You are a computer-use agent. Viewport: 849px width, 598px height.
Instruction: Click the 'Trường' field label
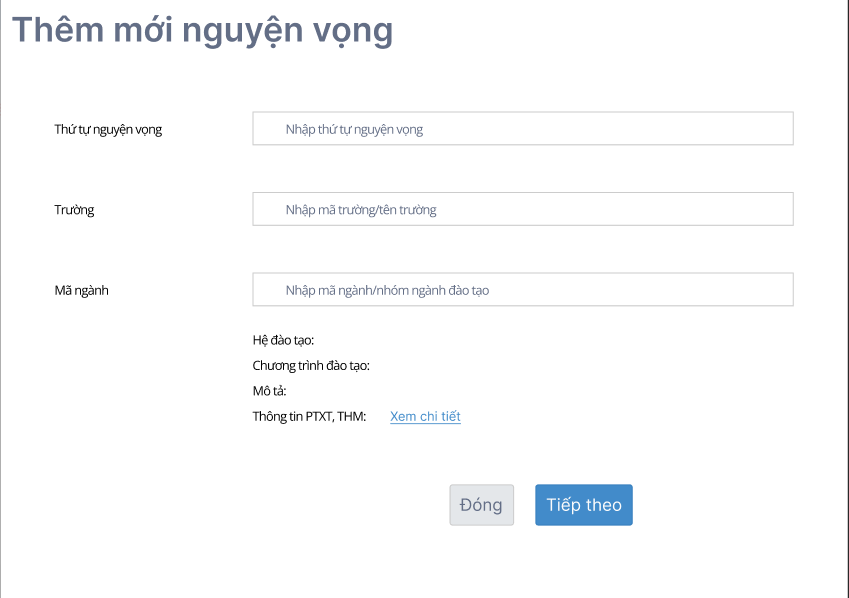pos(74,210)
